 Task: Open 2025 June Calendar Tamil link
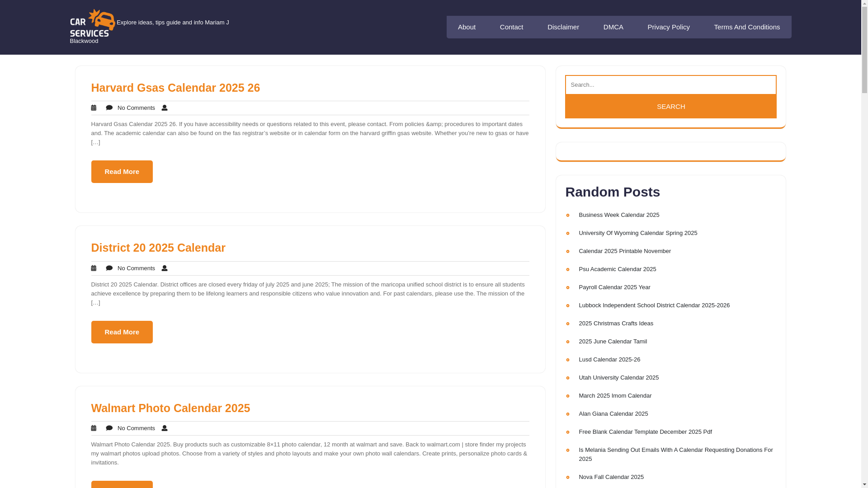pyautogui.click(x=613, y=342)
